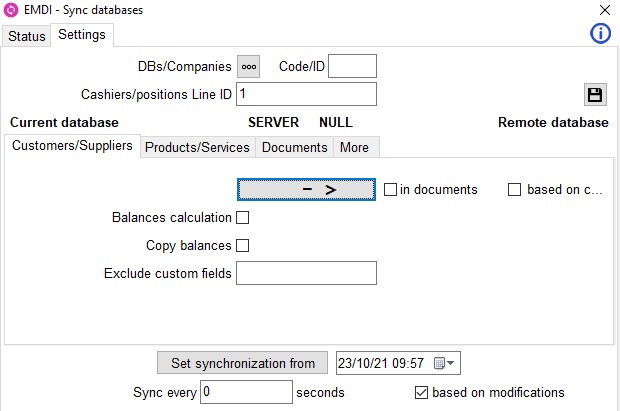
Task: Click the EMDI app logo icon
Action: pyautogui.click(x=11, y=10)
